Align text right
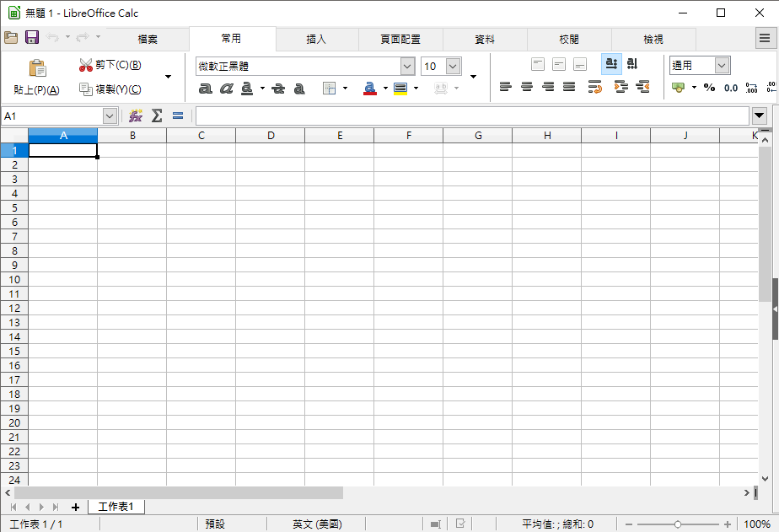The height and width of the screenshot is (532, 779). point(548,88)
